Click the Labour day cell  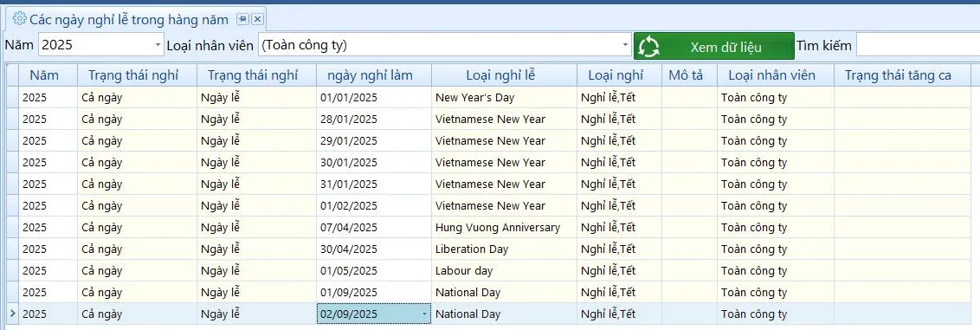pos(505,270)
